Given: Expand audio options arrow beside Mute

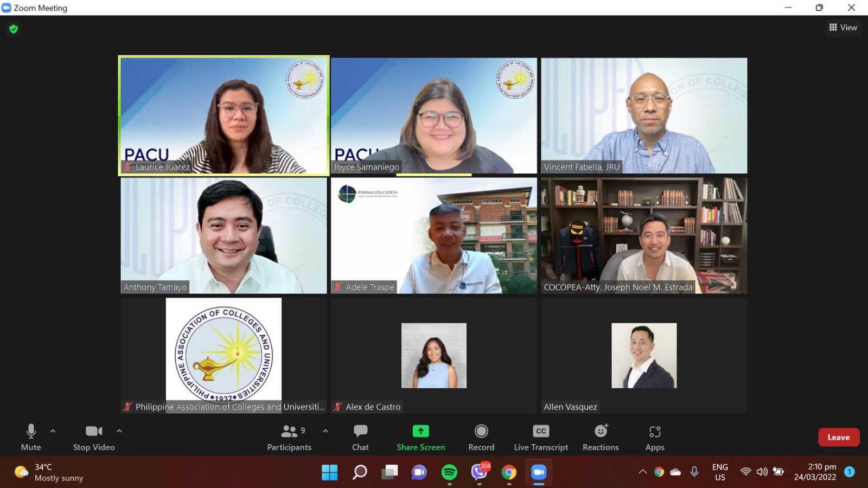Looking at the screenshot, I should [x=53, y=431].
